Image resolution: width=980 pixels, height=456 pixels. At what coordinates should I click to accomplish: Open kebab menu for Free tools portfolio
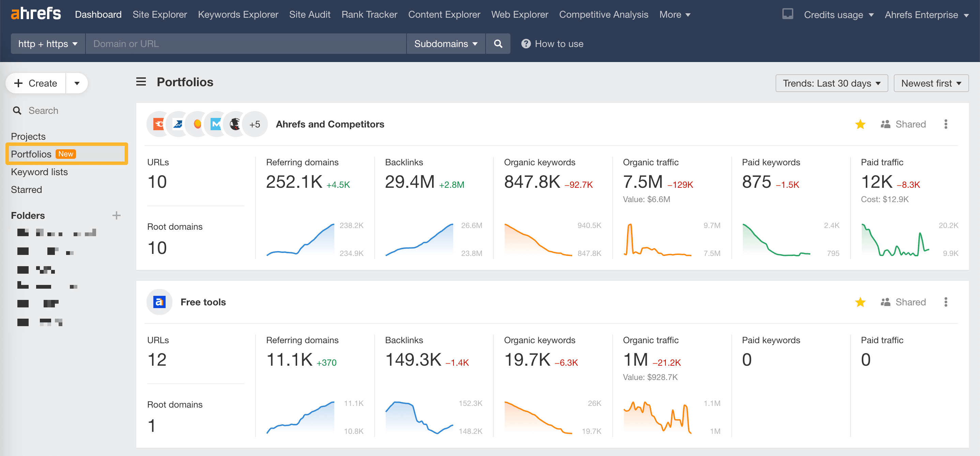[945, 302]
